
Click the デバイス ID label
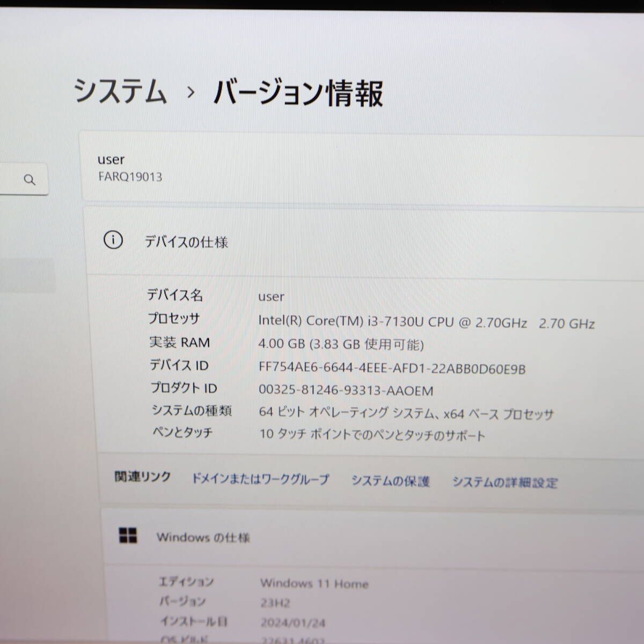click(x=179, y=365)
